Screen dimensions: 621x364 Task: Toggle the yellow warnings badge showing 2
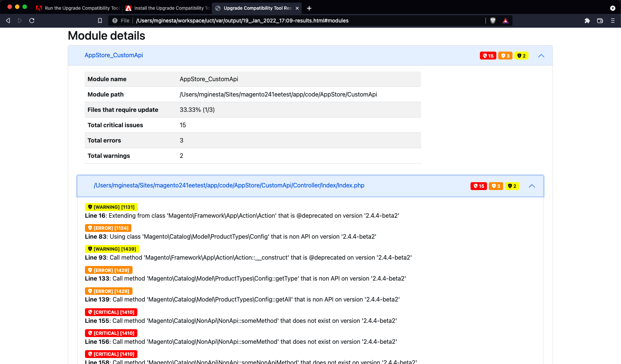[521, 55]
